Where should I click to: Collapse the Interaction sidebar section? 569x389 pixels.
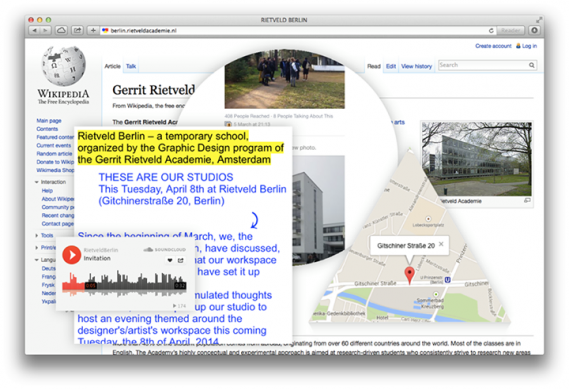(x=37, y=182)
